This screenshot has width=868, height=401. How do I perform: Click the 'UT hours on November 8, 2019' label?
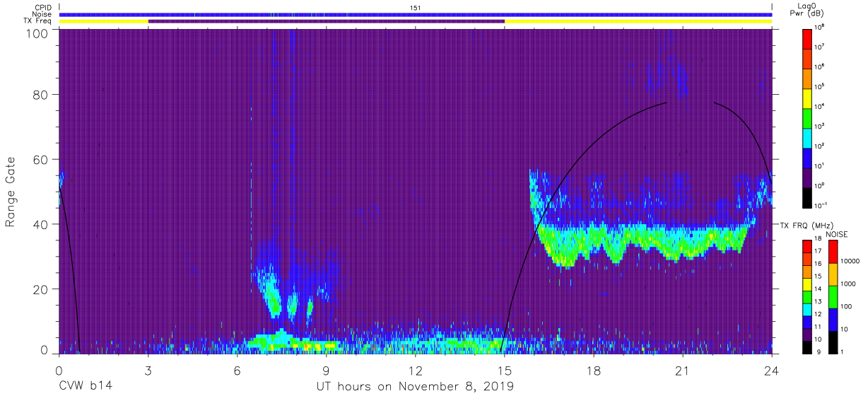pyautogui.click(x=415, y=386)
